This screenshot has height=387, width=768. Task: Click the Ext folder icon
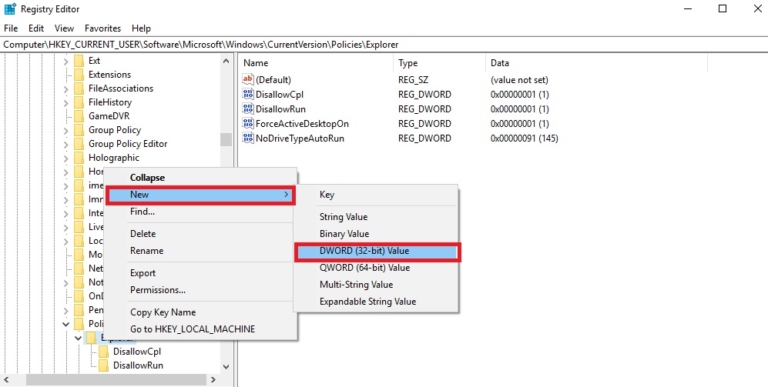coord(79,61)
